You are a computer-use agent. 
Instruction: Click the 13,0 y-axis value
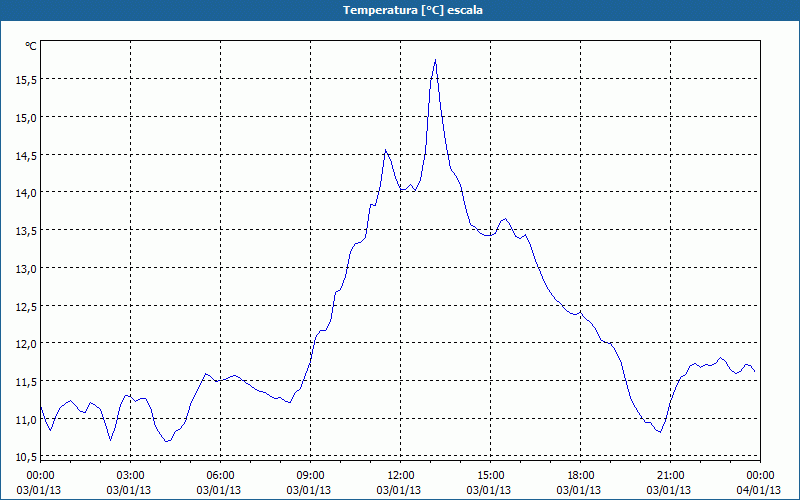[x=26, y=268]
